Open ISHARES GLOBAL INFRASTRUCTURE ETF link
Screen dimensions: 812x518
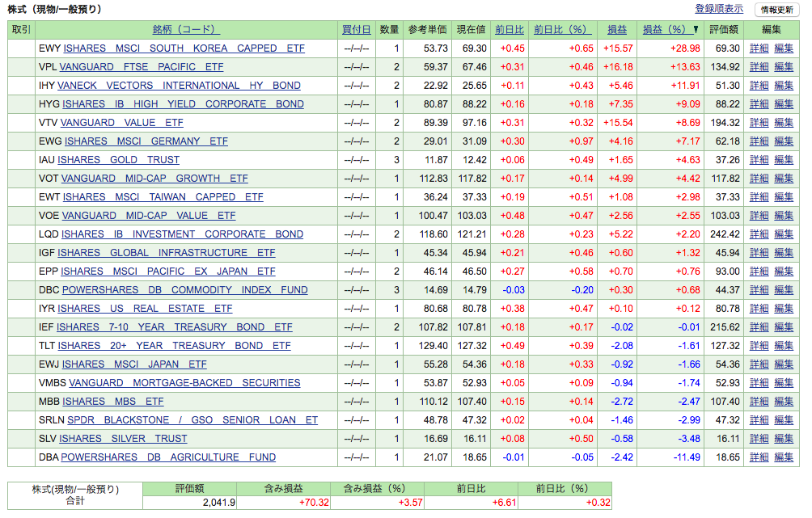tap(167, 253)
